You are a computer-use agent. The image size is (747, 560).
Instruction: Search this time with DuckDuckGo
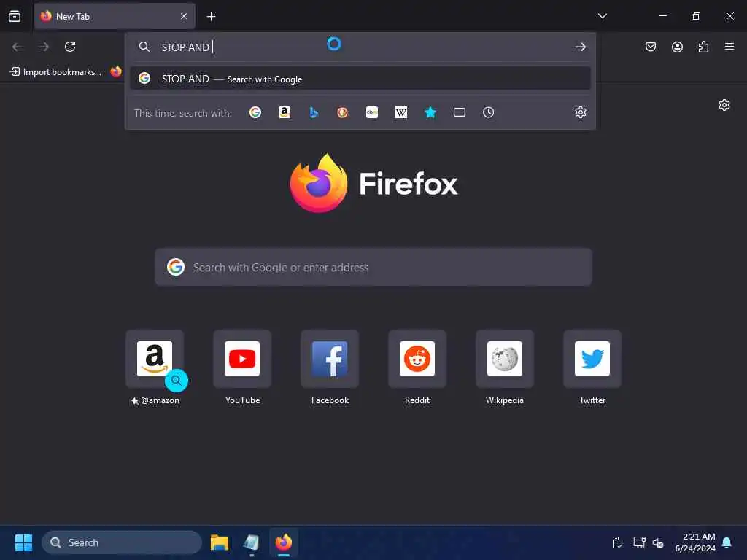[343, 112]
